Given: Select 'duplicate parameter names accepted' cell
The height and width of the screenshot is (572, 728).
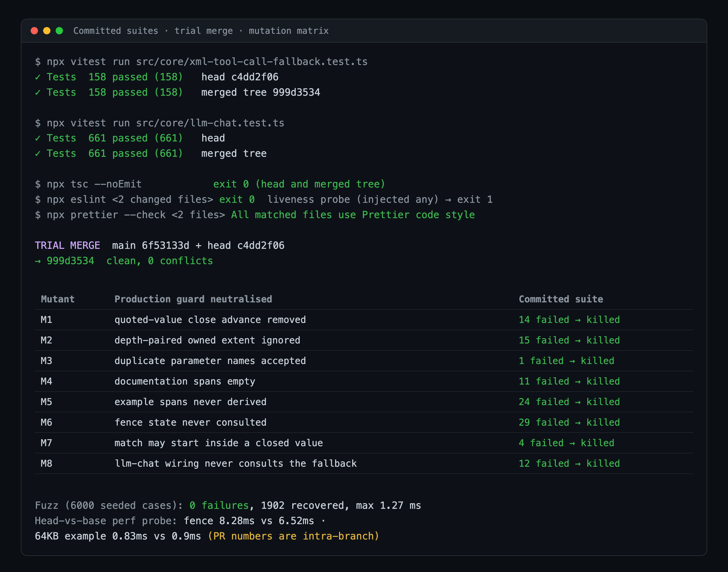Looking at the screenshot, I should tap(210, 361).
